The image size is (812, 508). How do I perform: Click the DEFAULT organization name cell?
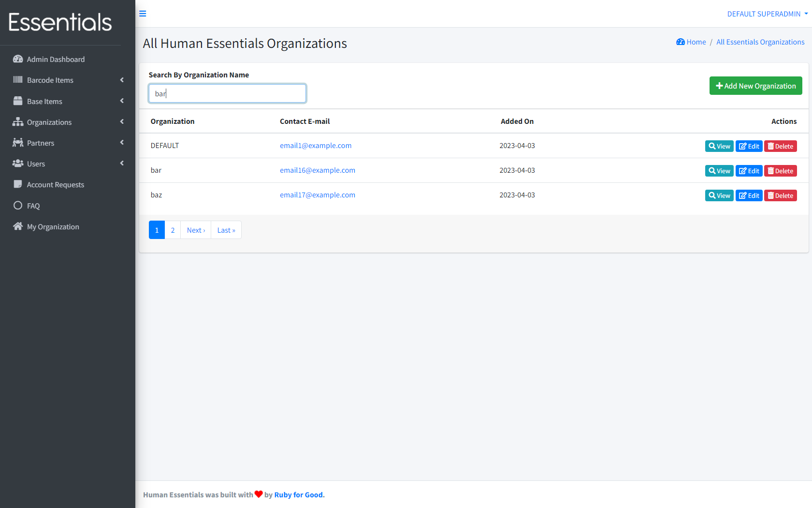[165, 145]
